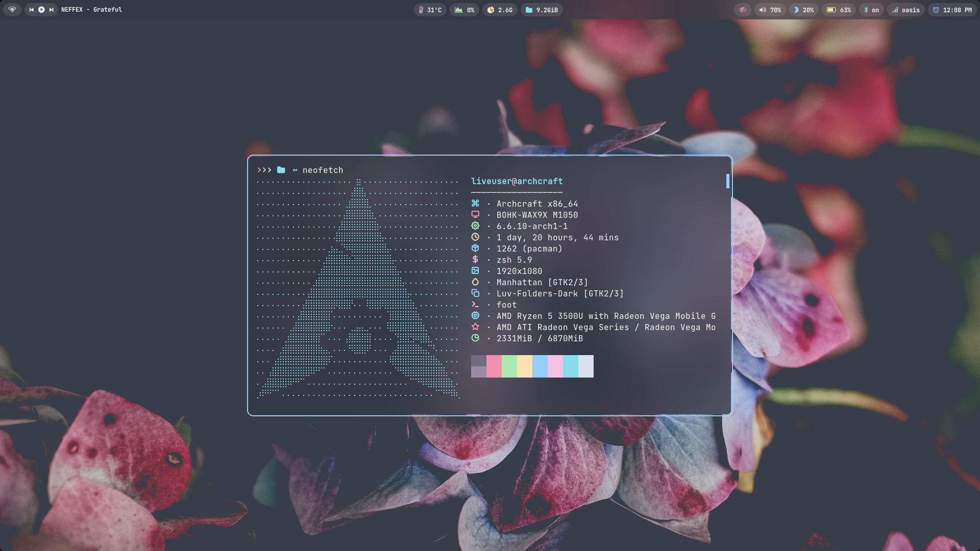The width and height of the screenshot is (980, 551).
Task: Click the terminal scrollbar thumb
Action: 727,181
